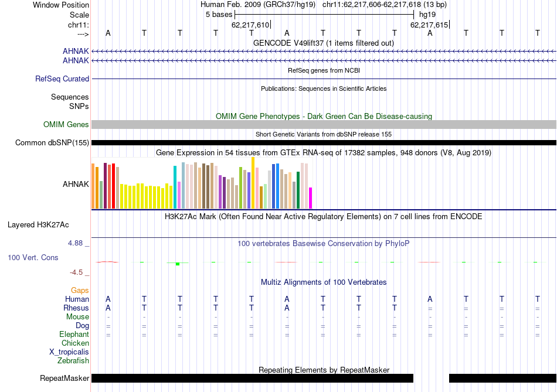Viewport: 557px width, 392px height.
Task: Click the Common dbSNP(155) track label
Action: click(52, 143)
